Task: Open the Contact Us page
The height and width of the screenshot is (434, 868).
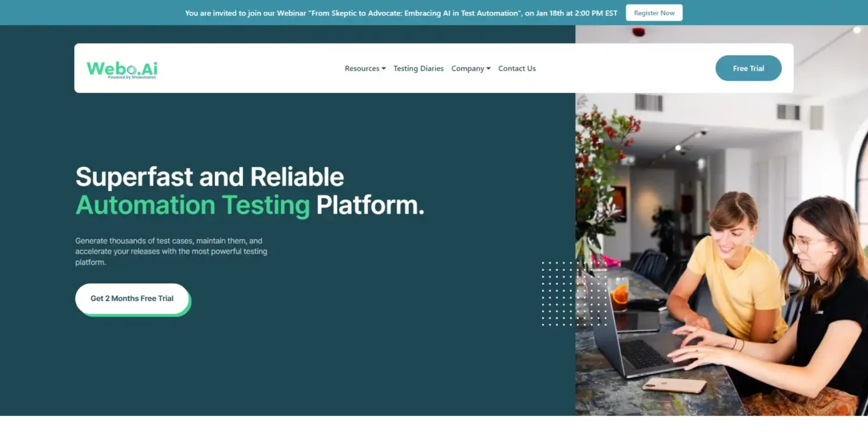Action: point(517,69)
